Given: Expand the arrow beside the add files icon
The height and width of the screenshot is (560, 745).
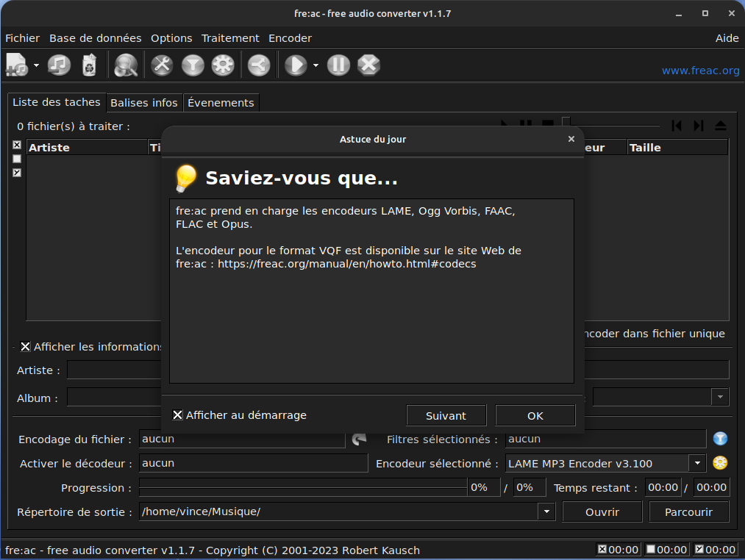Looking at the screenshot, I should (36, 65).
